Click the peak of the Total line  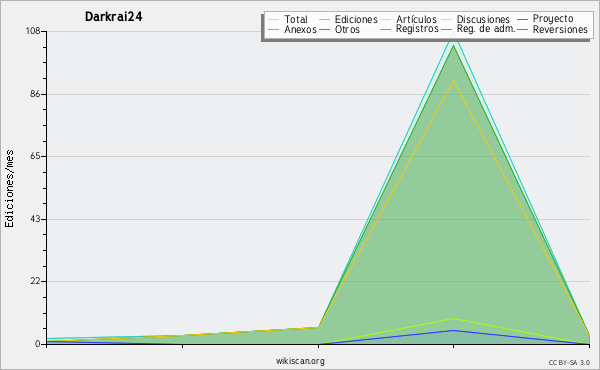(454, 33)
